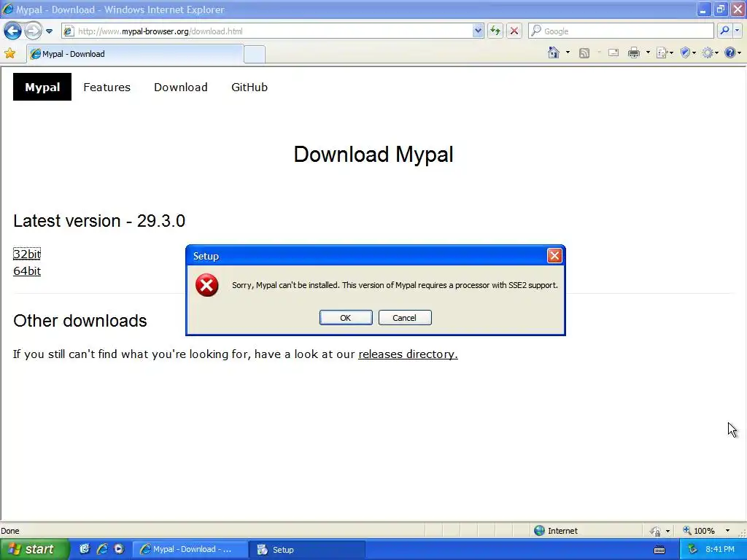This screenshot has height=560, width=747.
Task: Click the Mypal logo in site navigation
Action: click(x=42, y=87)
